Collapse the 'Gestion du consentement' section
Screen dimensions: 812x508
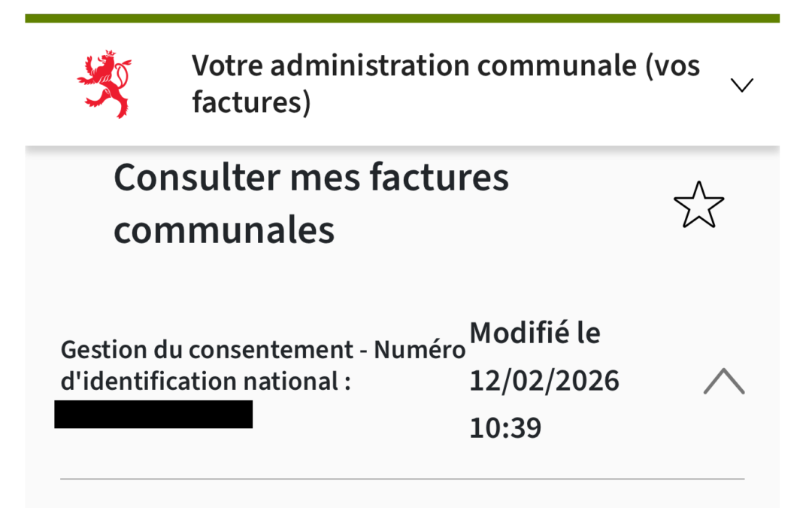pos(724,382)
